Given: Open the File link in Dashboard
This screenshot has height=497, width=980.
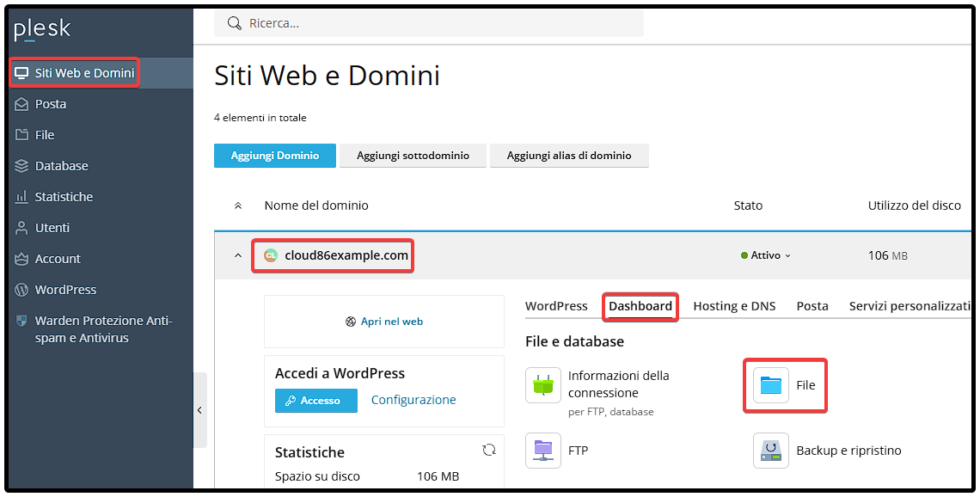Looking at the screenshot, I should pos(805,386).
